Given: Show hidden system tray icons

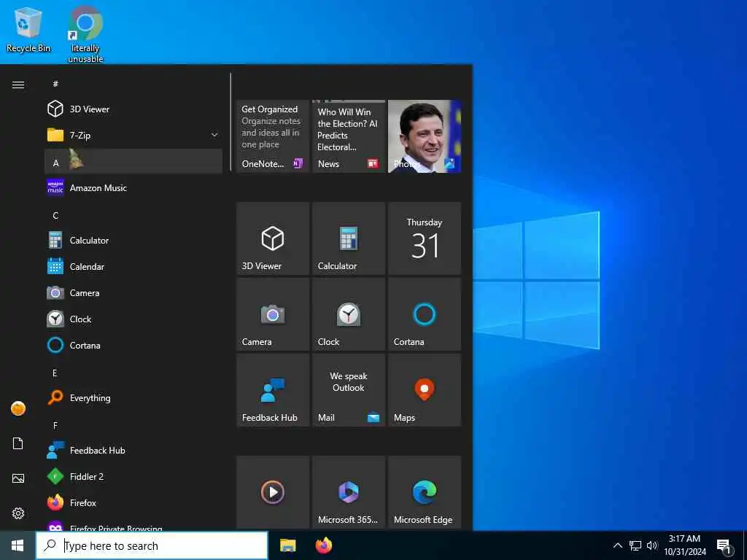Looking at the screenshot, I should [617, 545].
